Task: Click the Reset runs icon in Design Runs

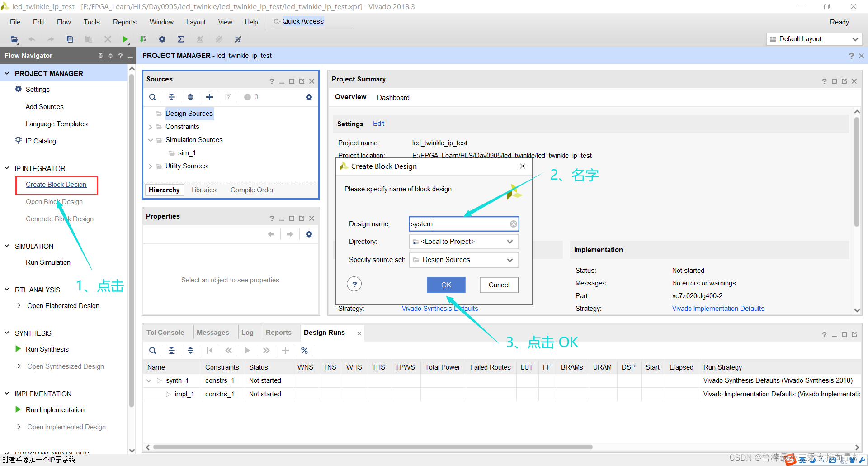Action: (x=210, y=350)
